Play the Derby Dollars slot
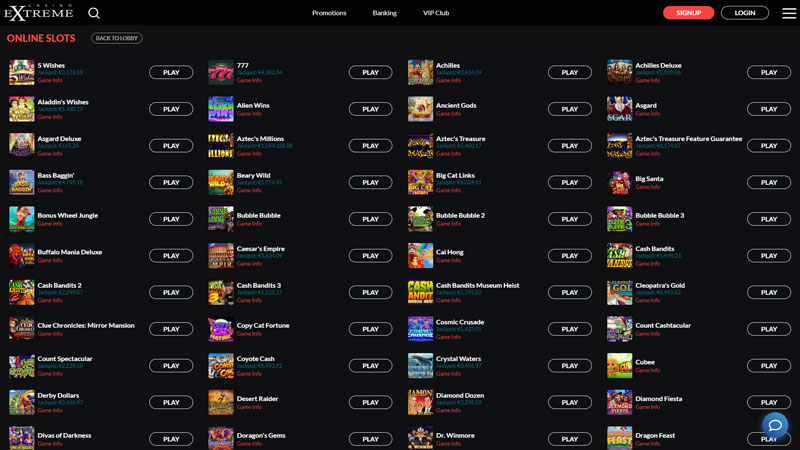Image resolution: width=800 pixels, height=450 pixels. coord(171,403)
